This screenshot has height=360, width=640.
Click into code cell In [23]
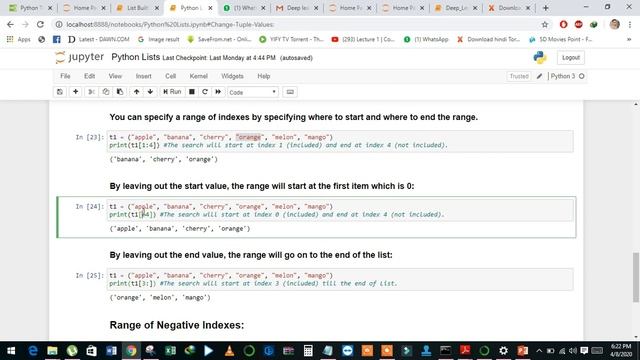(x=340, y=141)
